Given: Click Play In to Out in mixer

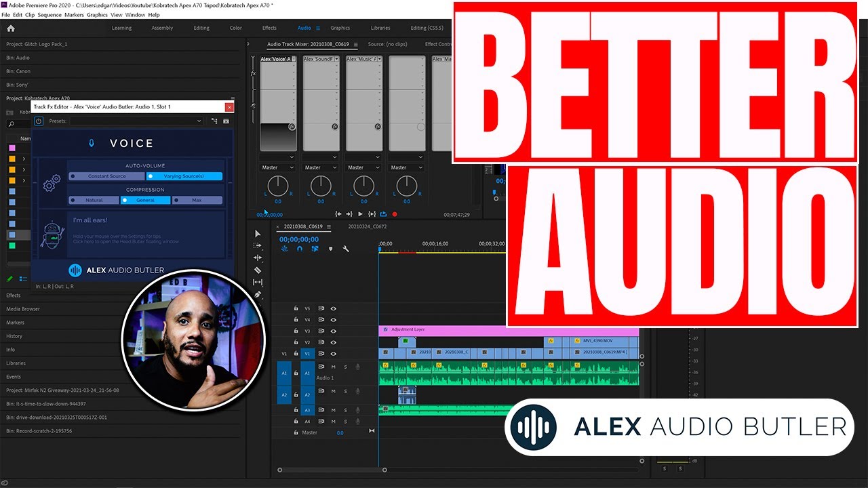Looking at the screenshot, I should point(372,214).
